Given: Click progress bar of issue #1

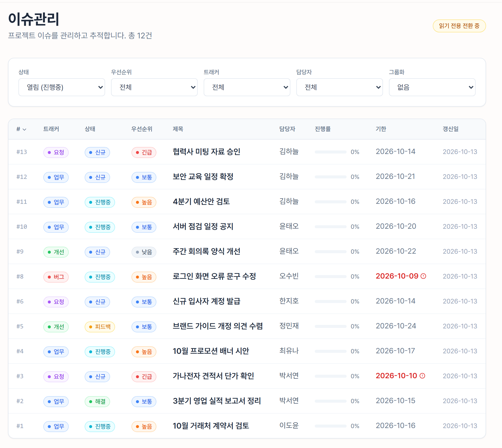Looking at the screenshot, I should click(x=330, y=426).
